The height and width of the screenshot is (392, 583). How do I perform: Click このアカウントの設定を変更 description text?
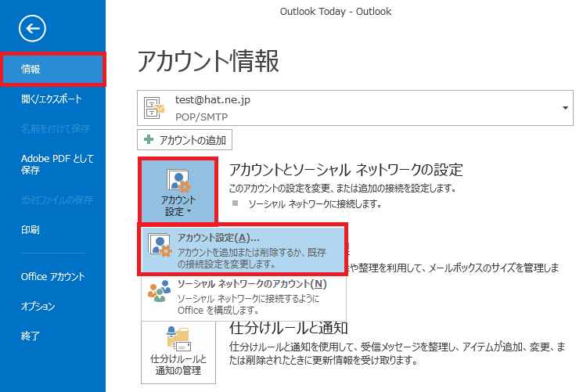click(x=343, y=189)
